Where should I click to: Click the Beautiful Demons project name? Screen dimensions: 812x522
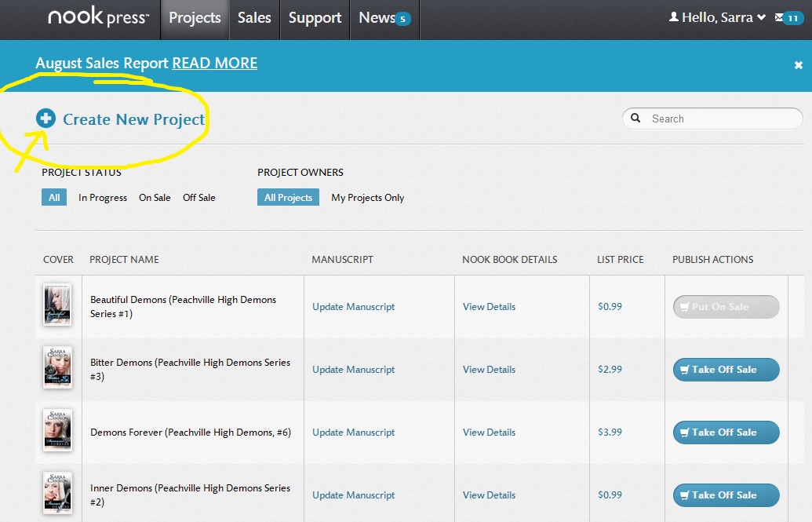coord(184,306)
